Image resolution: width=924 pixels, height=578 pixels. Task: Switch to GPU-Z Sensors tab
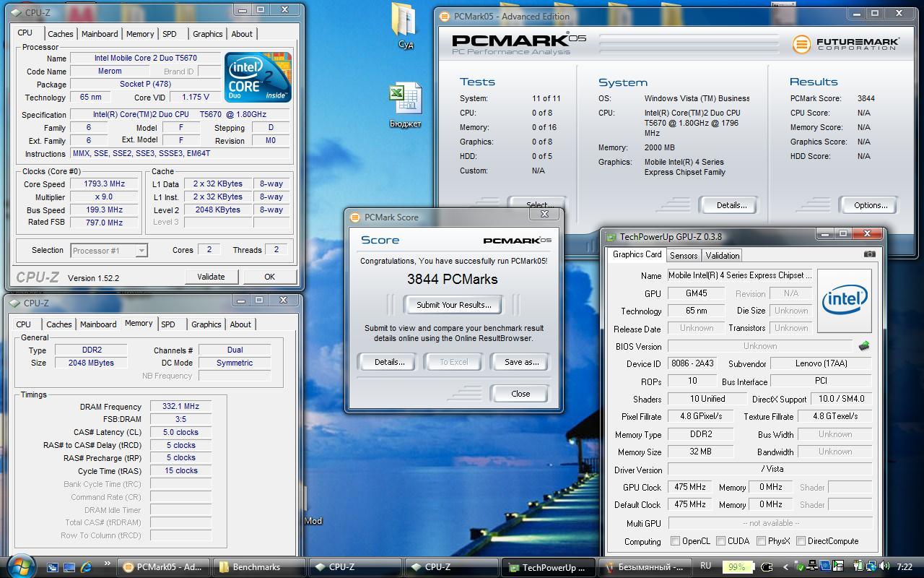(x=683, y=256)
